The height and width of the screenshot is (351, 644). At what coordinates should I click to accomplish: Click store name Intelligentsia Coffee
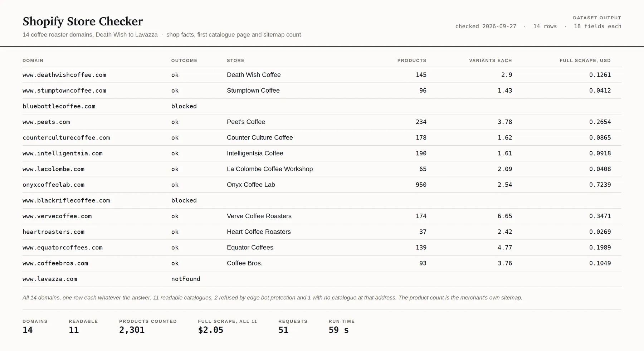point(255,153)
